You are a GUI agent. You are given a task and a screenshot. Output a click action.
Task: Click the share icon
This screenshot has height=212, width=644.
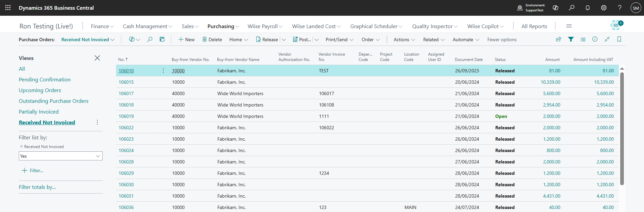click(558, 40)
